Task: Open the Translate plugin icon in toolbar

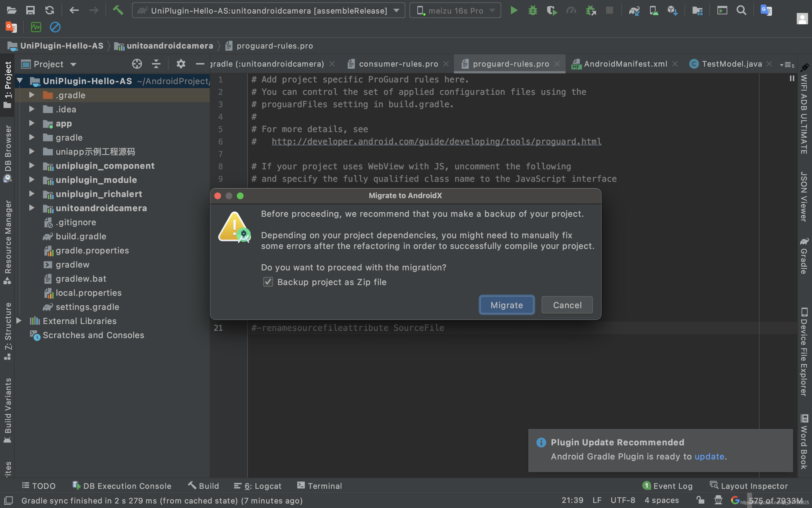Action: click(766, 10)
